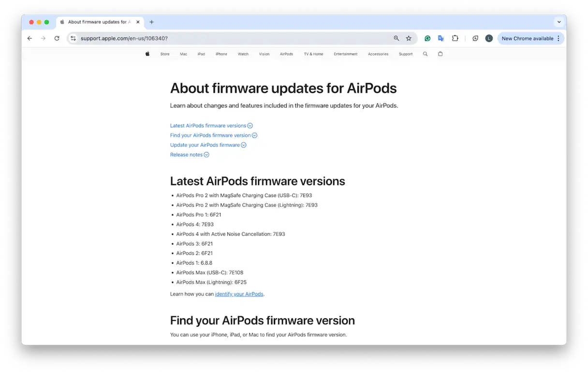Click the New Chrome available button

(527, 38)
